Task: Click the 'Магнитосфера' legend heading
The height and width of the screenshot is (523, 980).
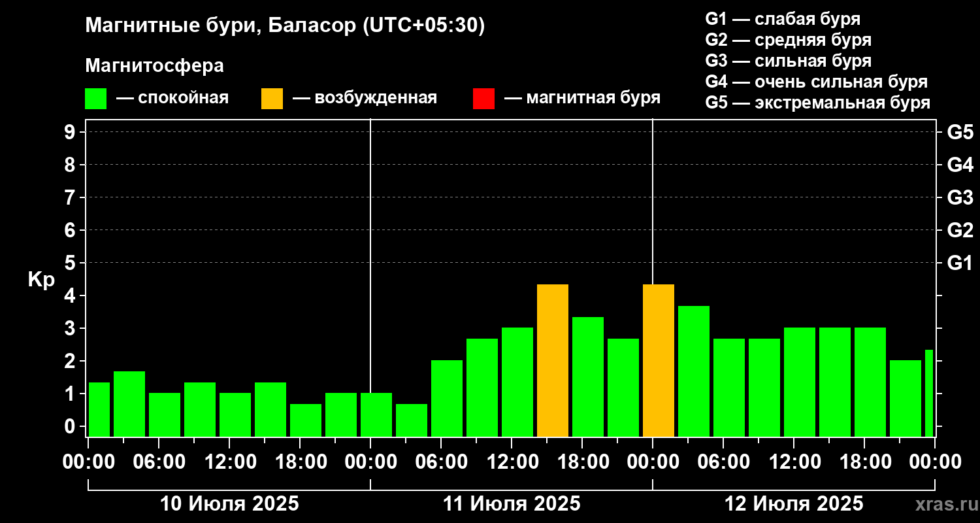Action: [x=155, y=66]
